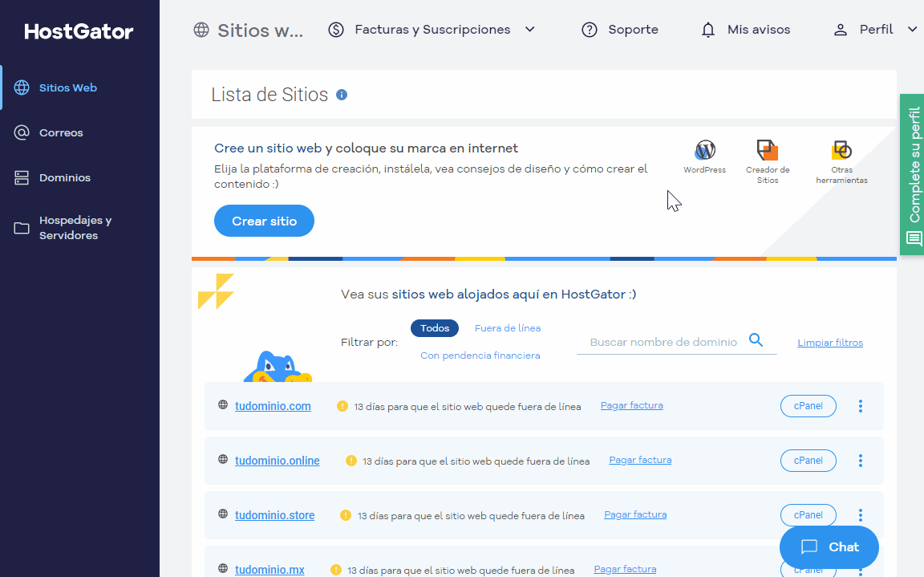Viewport: 924px width, 577px height.
Task: Open the three-dot menu for tudominio.store
Action: click(x=861, y=515)
